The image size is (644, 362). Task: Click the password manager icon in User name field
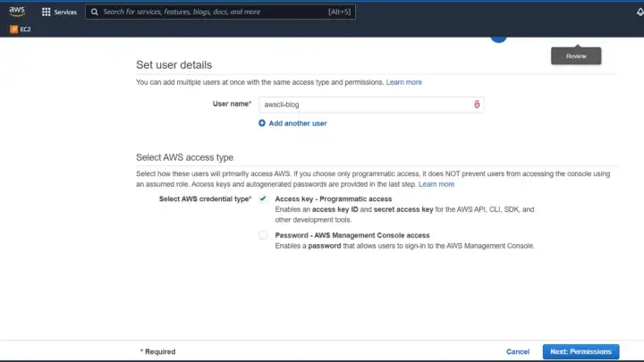point(477,105)
